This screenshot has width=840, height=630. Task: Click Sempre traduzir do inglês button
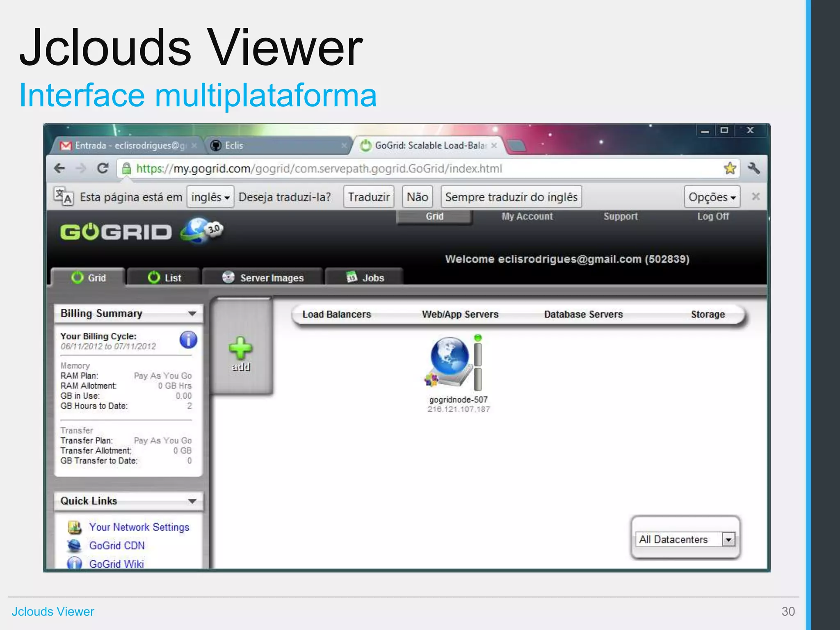(511, 197)
